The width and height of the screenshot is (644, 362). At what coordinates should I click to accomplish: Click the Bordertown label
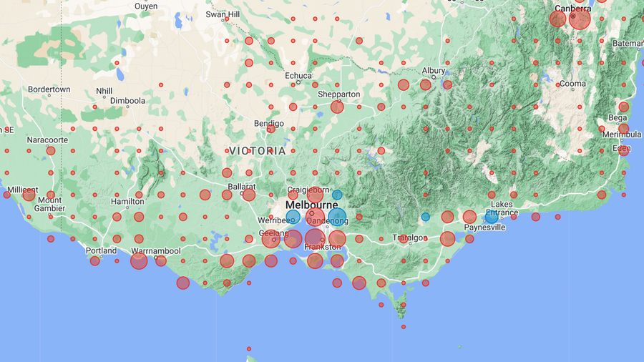pos(49,89)
